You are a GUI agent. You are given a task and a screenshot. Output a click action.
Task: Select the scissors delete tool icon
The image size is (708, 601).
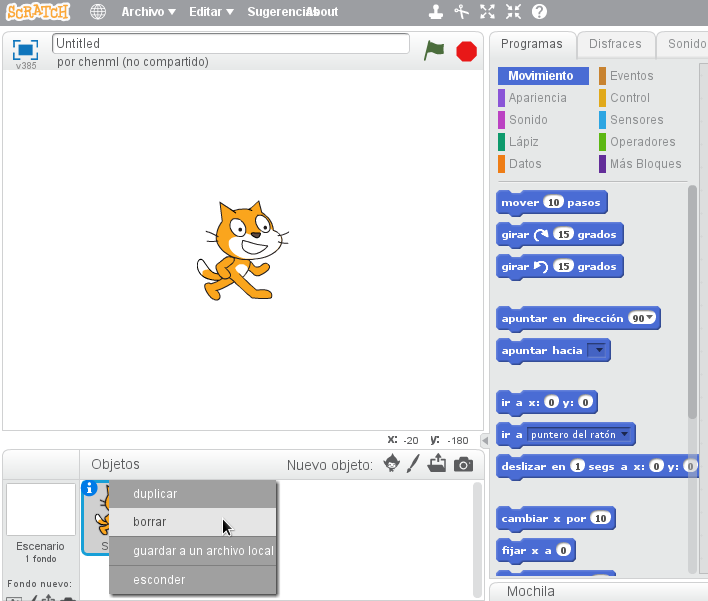tap(461, 12)
